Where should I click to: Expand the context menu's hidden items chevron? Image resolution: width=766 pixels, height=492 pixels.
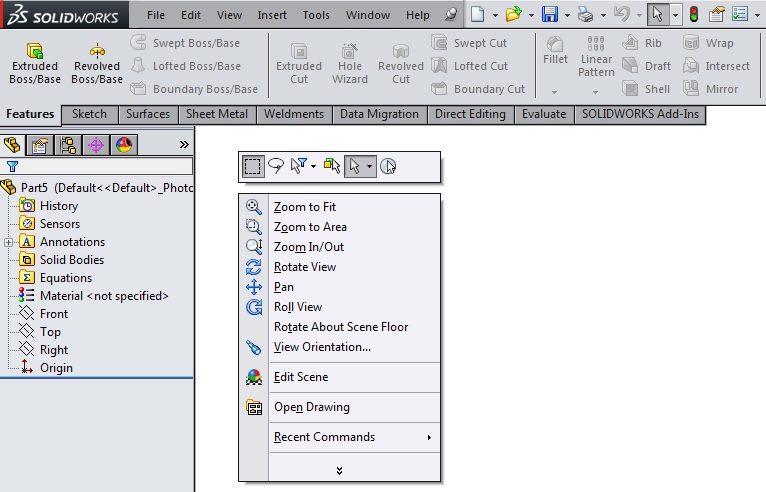339,470
